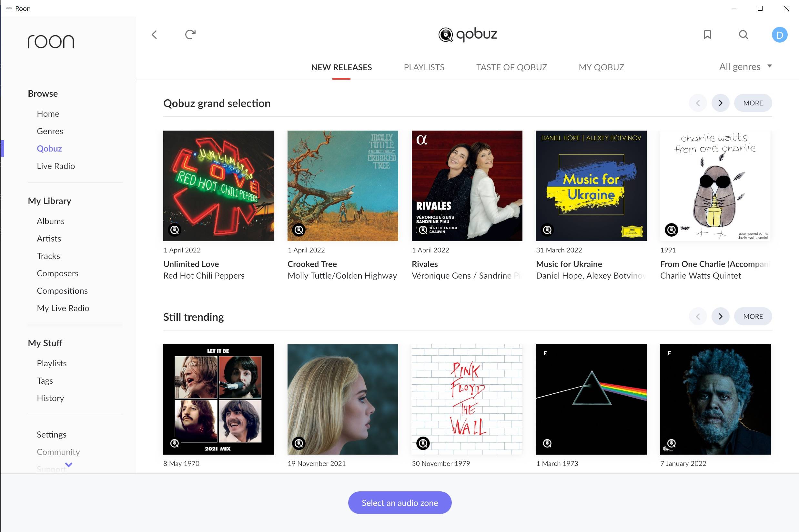The image size is (799, 532).
Task: Open the All genres dropdown
Action: pos(746,66)
